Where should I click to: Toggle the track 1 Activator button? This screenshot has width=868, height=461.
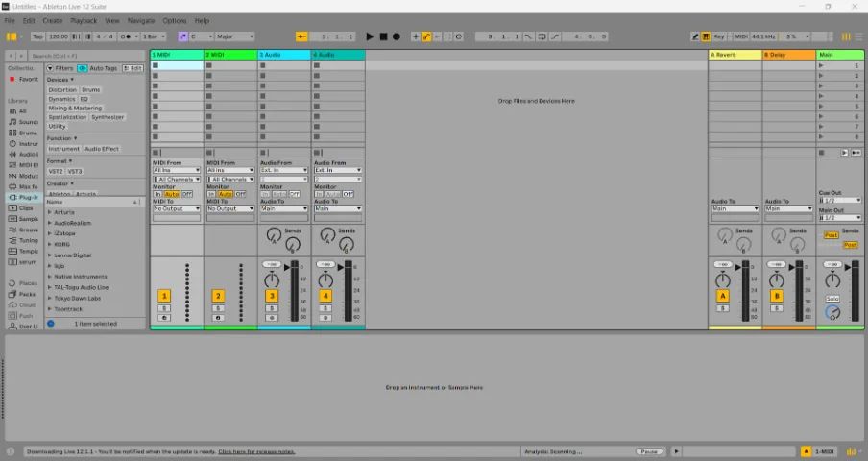tap(164, 296)
